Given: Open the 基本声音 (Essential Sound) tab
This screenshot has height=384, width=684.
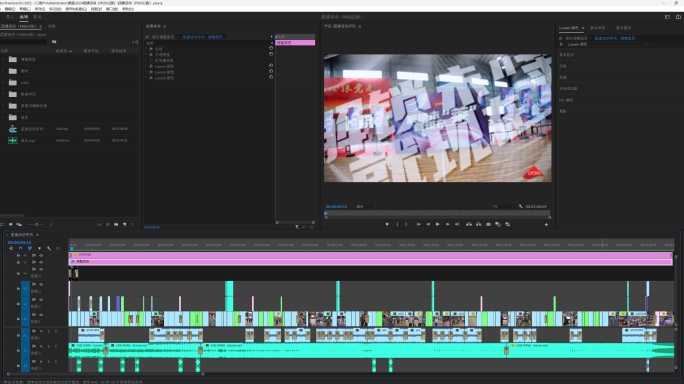Looking at the screenshot, I should coord(598,28).
